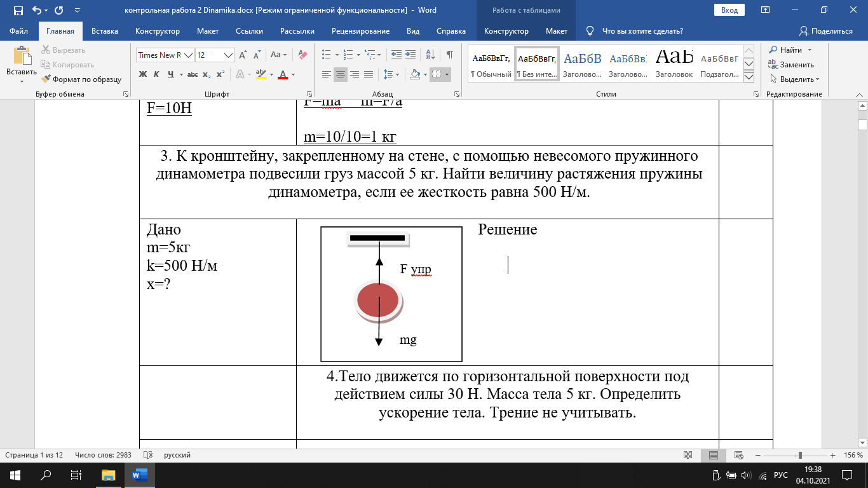This screenshot has height=488, width=868.
Task: Click the Borders icon in the paragraph group
Action: 436,74
